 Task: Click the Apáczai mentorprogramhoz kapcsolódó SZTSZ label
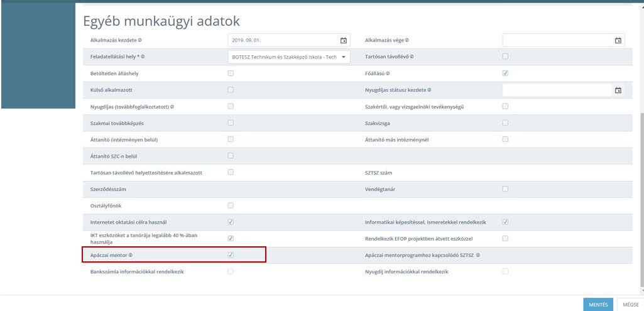419,255
